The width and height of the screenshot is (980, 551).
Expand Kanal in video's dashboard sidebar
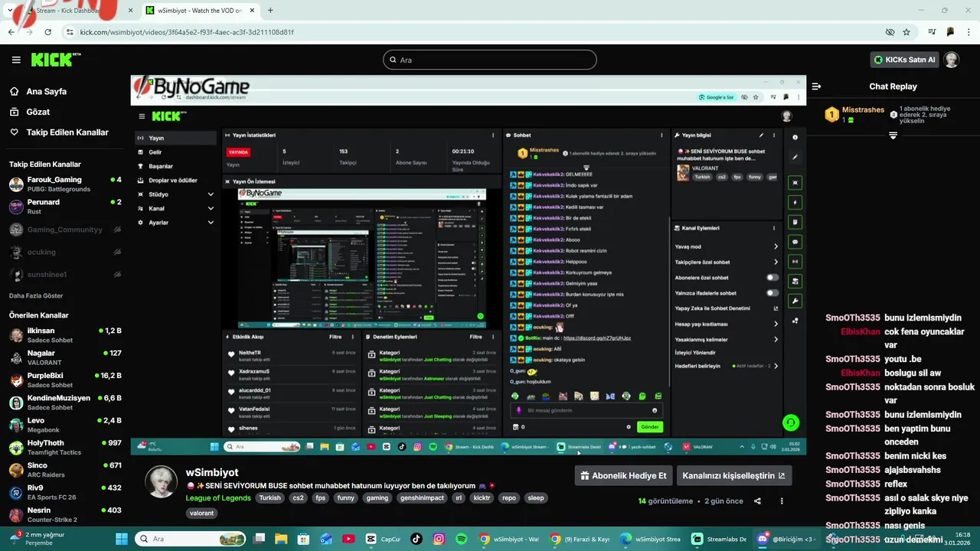point(211,208)
